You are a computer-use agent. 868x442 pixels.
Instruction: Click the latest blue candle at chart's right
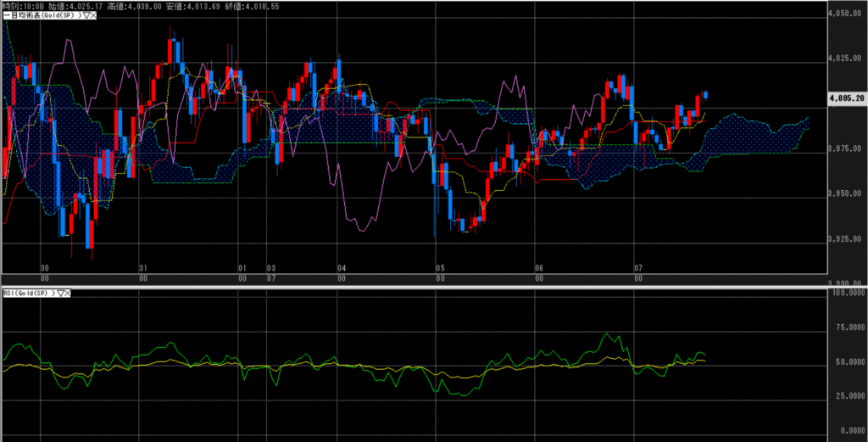click(705, 94)
